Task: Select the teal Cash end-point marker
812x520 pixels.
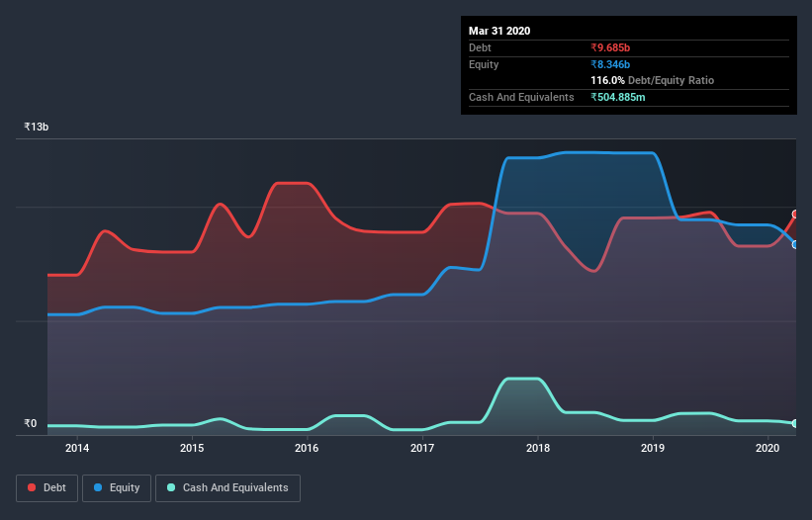Action: [x=795, y=424]
